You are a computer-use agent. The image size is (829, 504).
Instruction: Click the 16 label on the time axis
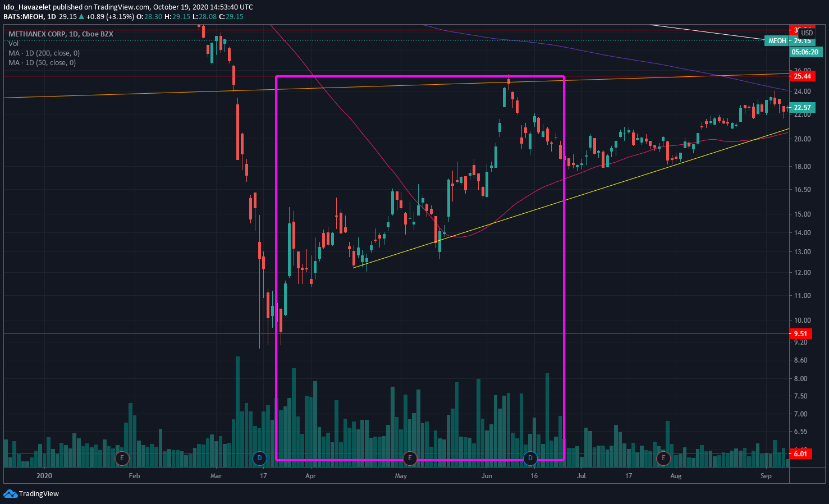click(534, 476)
